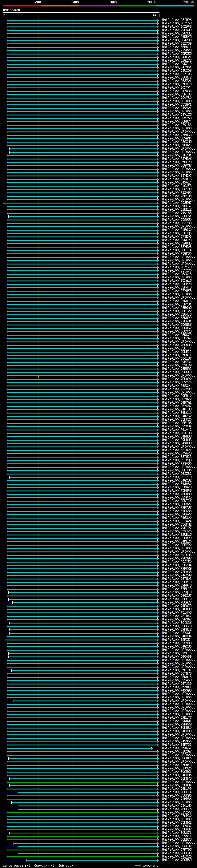Click the UniRef100_A8UAC7 label
197x868 pixels.
tap(177, 602)
